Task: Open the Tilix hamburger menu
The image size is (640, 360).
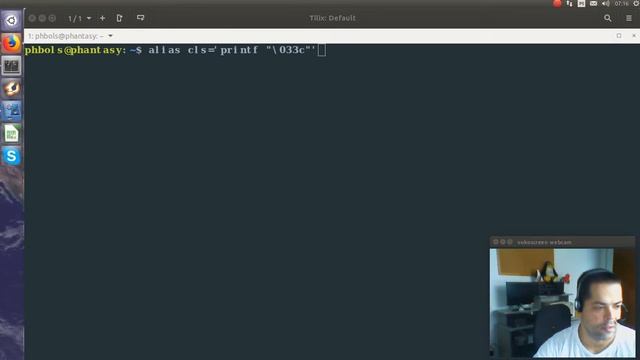Action: [x=629, y=18]
